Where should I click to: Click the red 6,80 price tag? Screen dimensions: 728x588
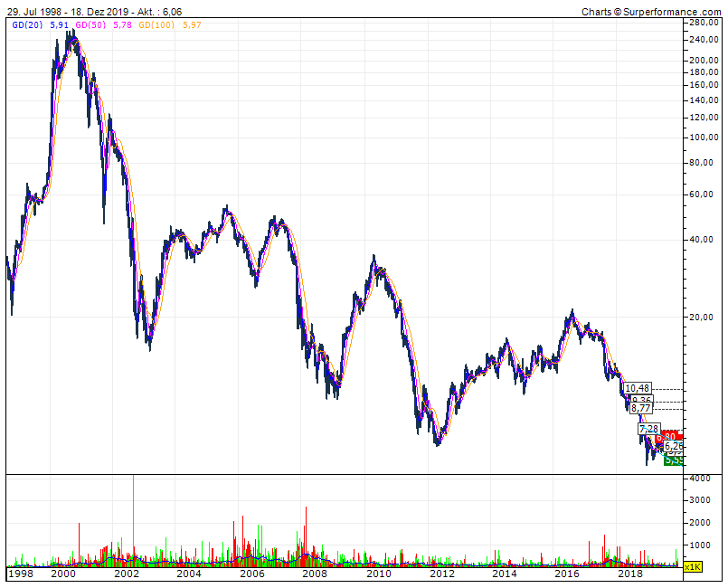(670, 436)
